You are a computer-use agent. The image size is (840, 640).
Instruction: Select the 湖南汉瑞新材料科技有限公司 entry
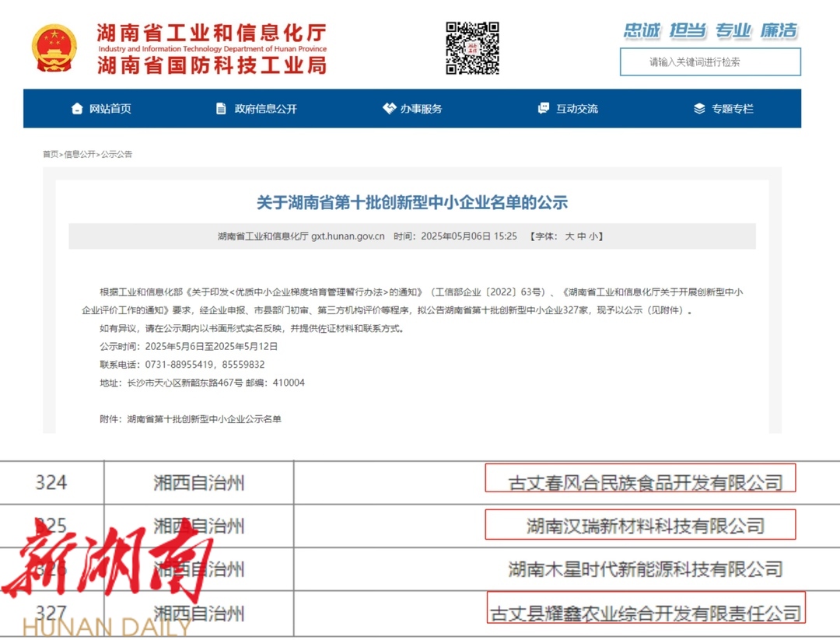click(x=645, y=526)
